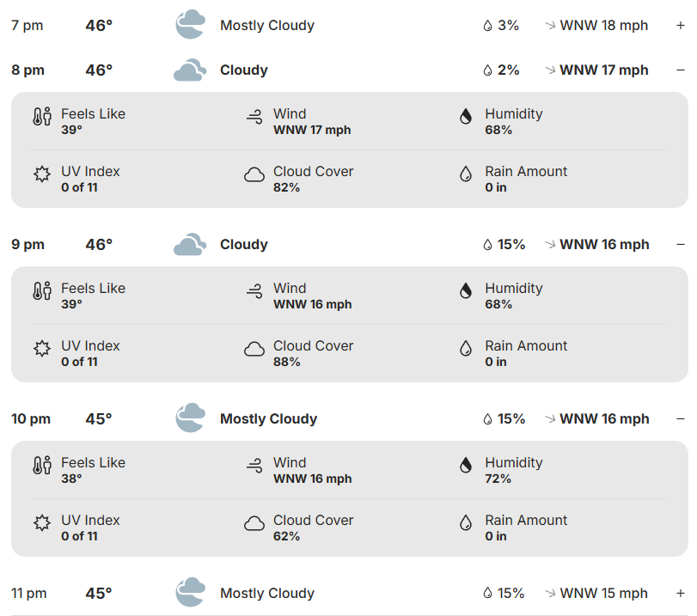The height and width of the screenshot is (616, 697).
Task: Click the 10 pm Mostly Cloudy condition text
Action: [268, 419]
